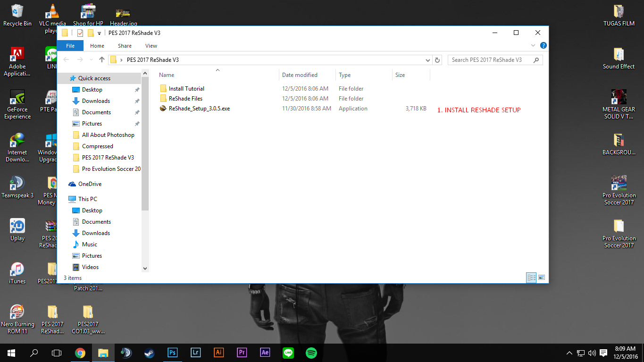Select This PC in navigation pane
644x362 pixels.
click(88, 199)
